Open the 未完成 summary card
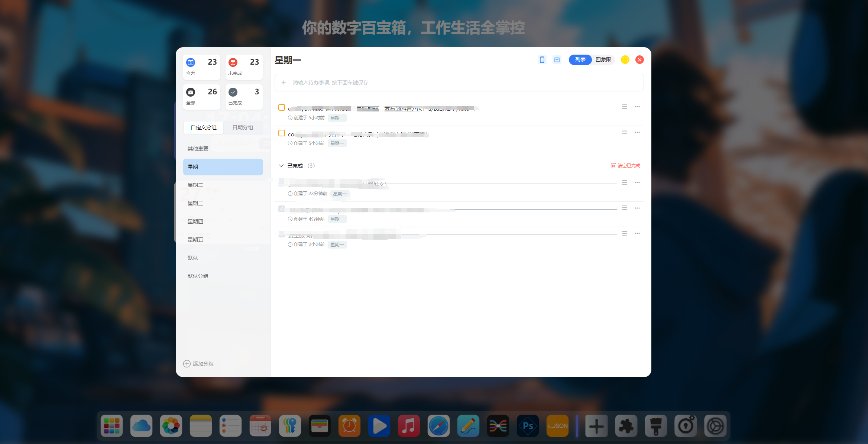This screenshot has height=444, width=868. tap(244, 67)
